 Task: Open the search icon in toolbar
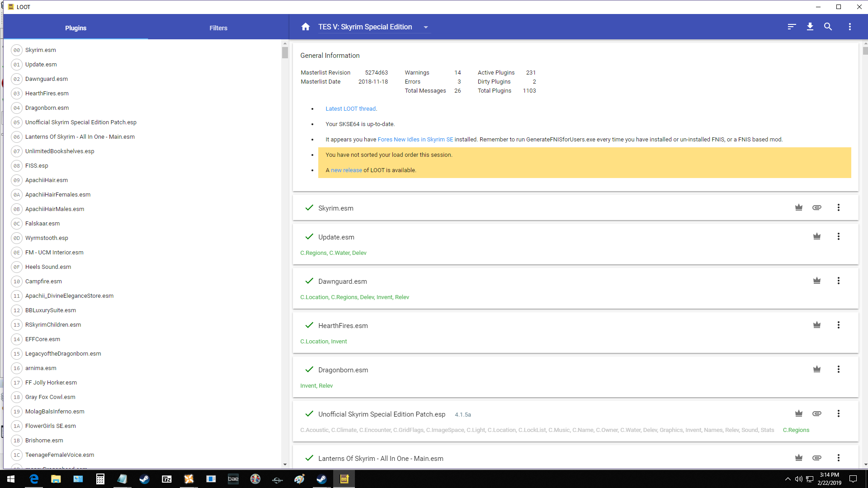click(828, 27)
